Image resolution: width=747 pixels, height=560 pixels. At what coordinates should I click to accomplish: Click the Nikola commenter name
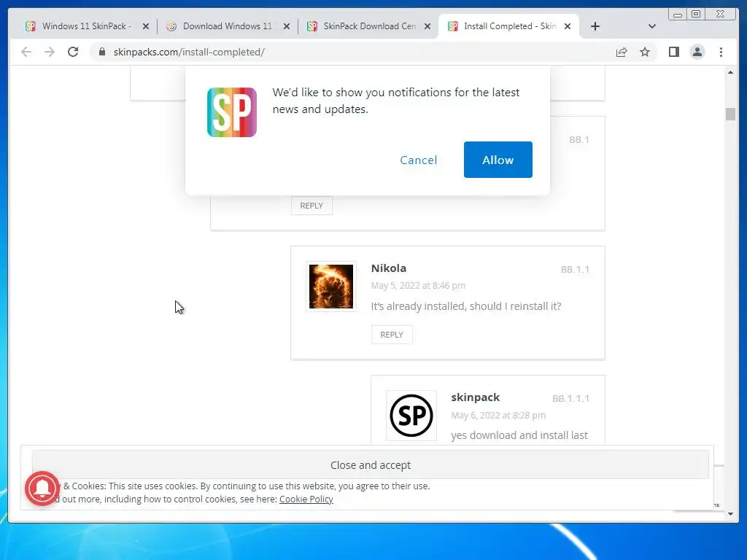[389, 268]
